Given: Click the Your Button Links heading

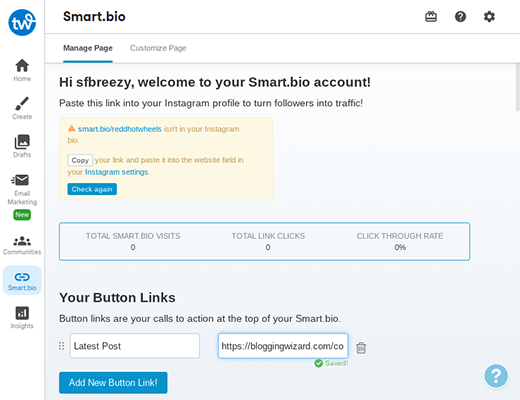Looking at the screenshot, I should 117,298.
